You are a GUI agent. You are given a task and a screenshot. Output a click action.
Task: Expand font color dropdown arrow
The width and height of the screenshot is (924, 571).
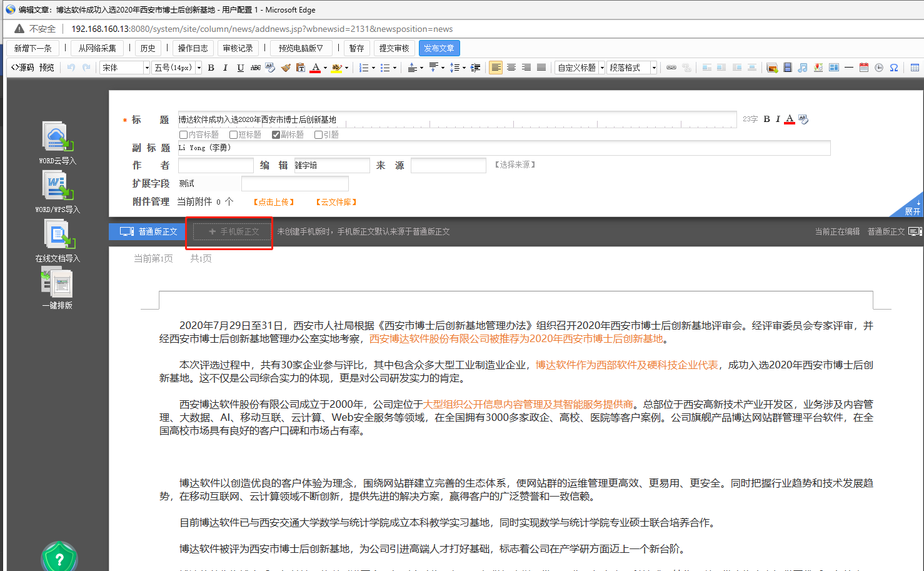click(x=325, y=68)
